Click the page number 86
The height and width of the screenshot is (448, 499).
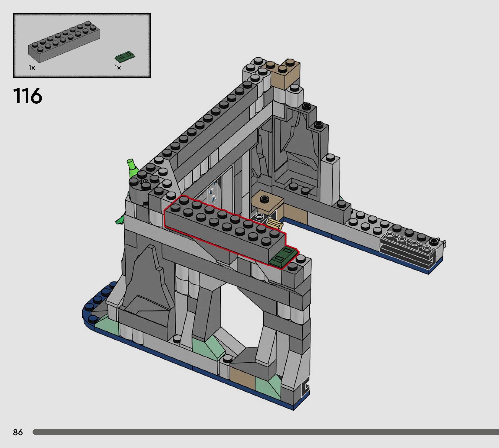(x=18, y=432)
